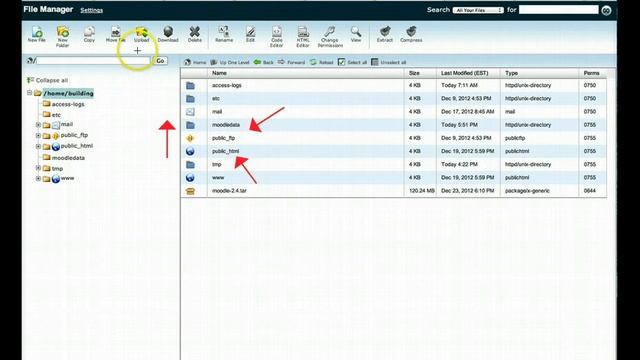Sort by Perms column header

click(x=591, y=73)
